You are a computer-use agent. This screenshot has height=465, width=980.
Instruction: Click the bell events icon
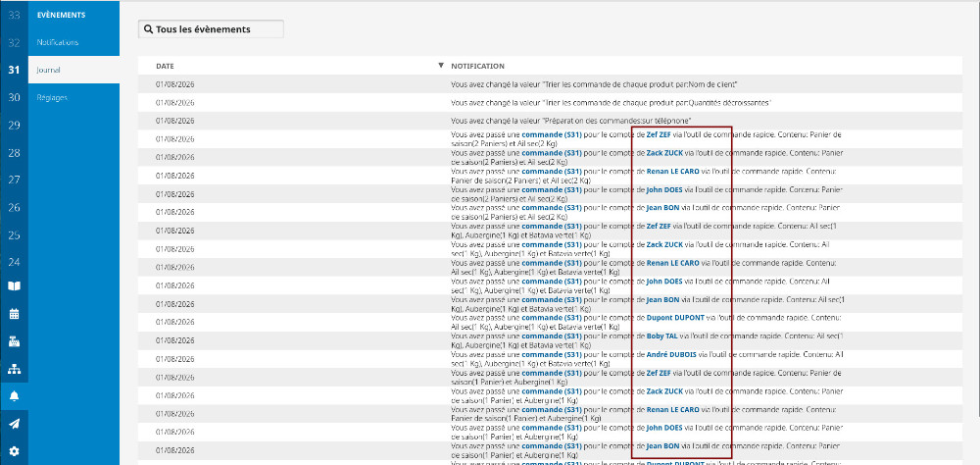[x=14, y=396]
